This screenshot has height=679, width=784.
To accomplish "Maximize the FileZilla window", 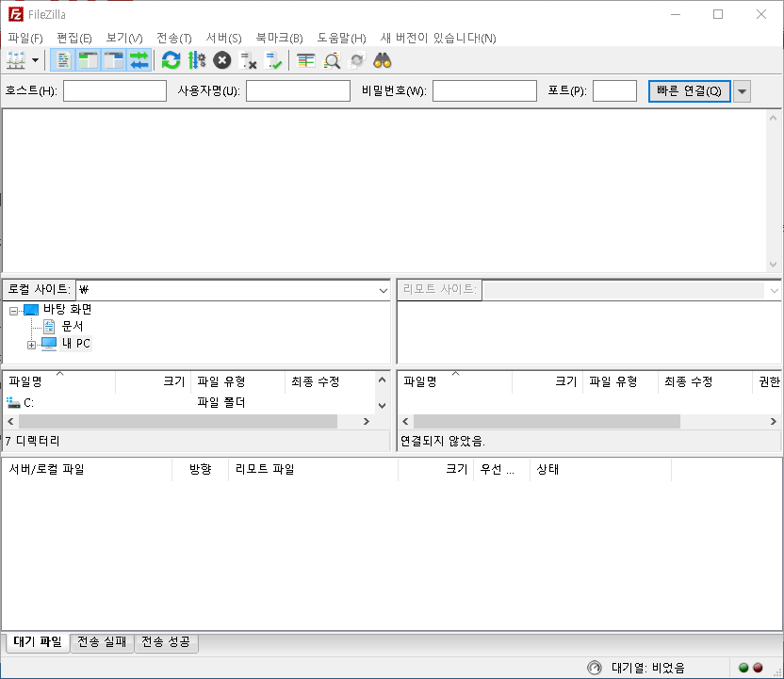I will tap(718, 14).
